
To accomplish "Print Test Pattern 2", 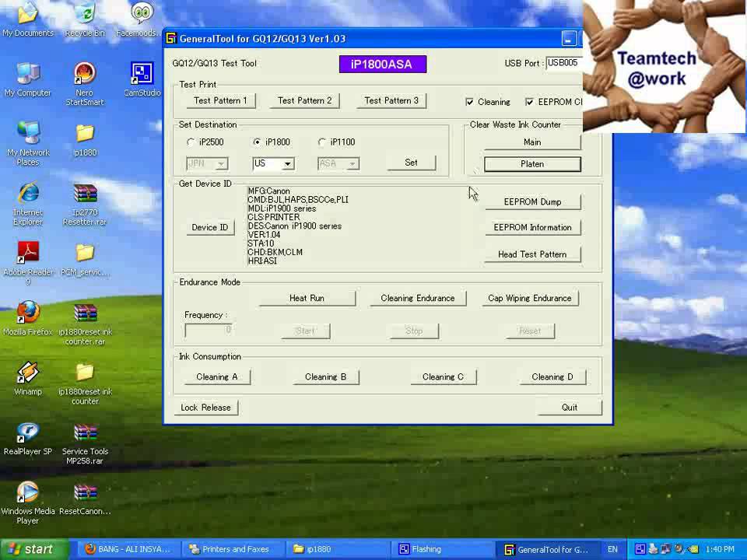I will (x=304, y=100).
